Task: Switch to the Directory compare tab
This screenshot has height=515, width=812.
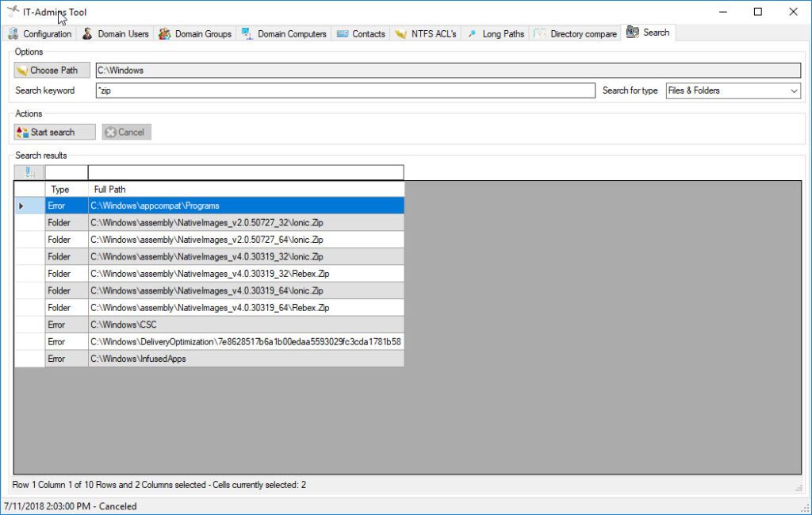Action: coord(576,34)
